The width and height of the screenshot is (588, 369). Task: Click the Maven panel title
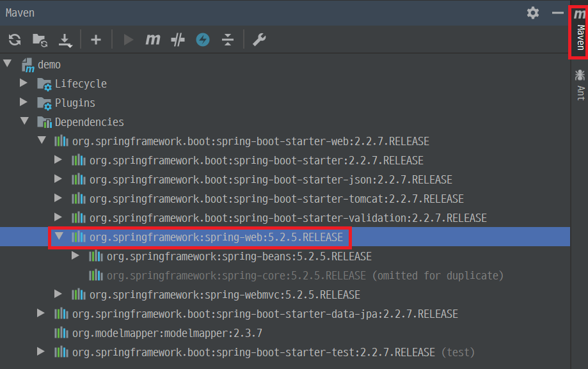point(20,13)
